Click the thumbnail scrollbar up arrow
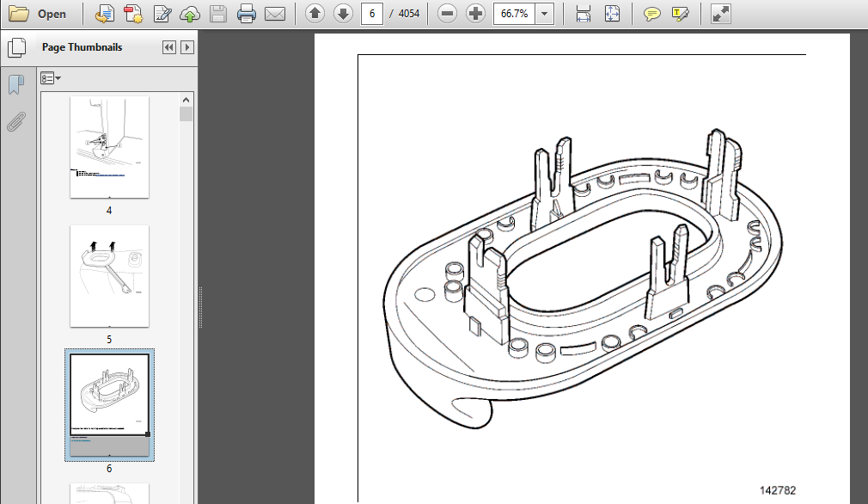Screen dimensions: 868x504 tap(186, 101)
